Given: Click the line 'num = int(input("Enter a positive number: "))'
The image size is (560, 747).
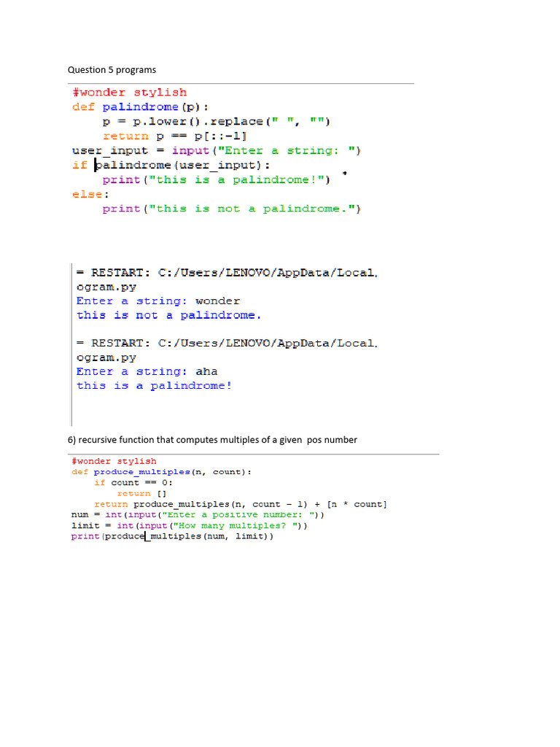Looking at the screenshot, I should [x=198, y=515].
